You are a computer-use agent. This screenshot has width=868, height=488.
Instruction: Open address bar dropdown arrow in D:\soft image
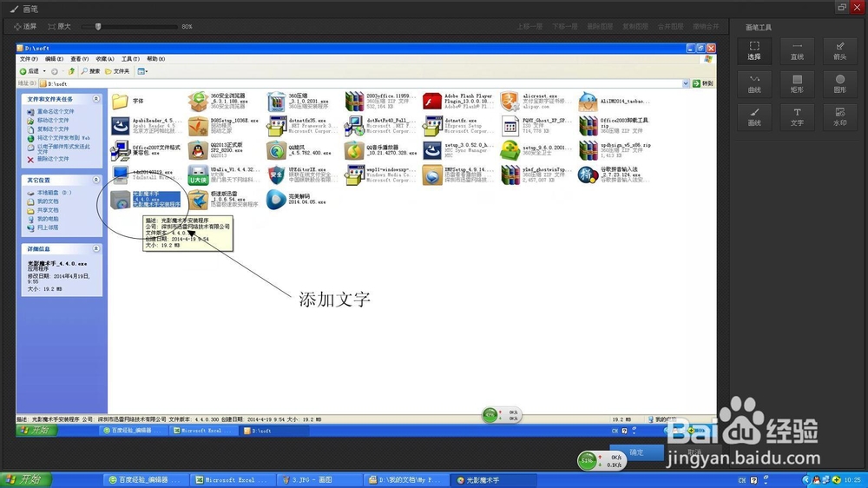(x=686, y=83)
